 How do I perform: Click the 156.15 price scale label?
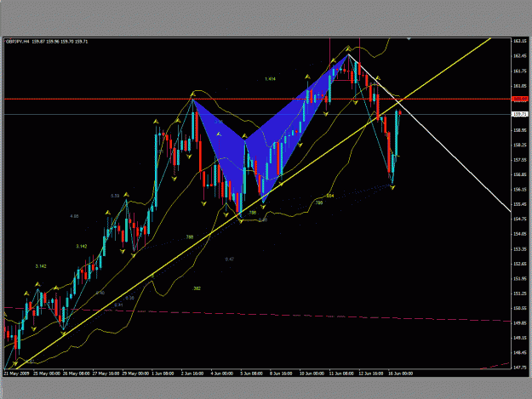518,190
